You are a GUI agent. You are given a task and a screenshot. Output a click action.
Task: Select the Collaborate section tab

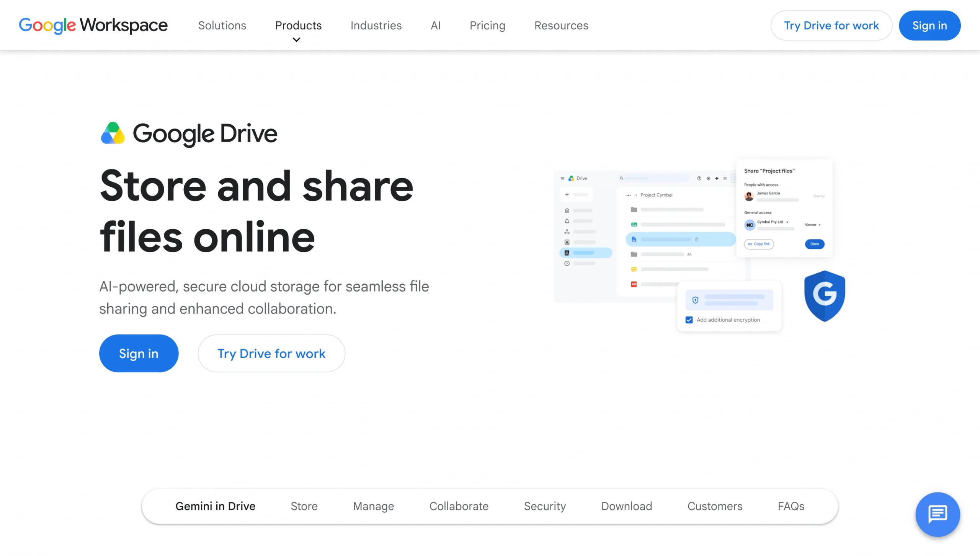pos(459,506)
